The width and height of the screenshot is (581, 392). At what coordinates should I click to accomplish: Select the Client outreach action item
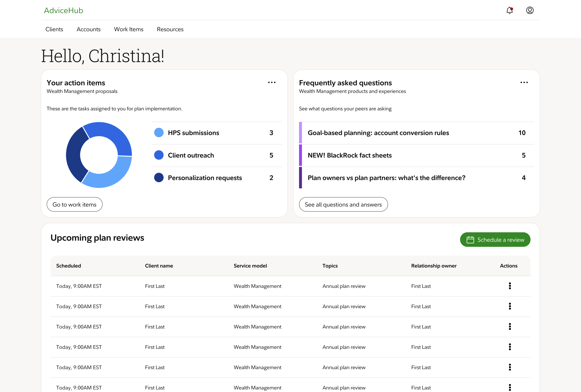coord(191,155)
